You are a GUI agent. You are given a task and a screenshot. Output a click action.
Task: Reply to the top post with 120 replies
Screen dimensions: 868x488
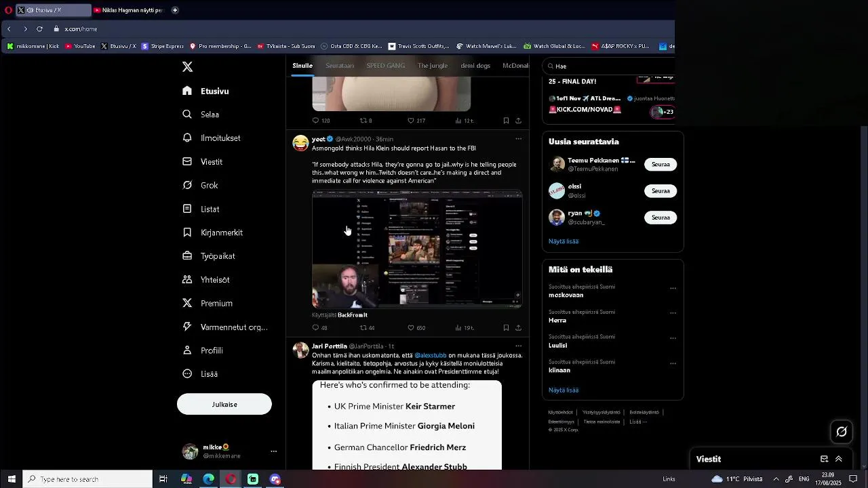[316, 121]
